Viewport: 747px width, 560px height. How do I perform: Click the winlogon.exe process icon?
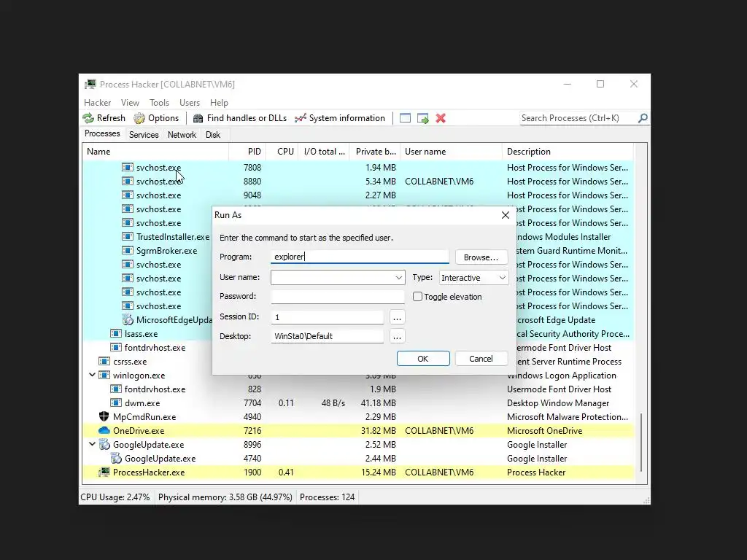coord(104,376)
